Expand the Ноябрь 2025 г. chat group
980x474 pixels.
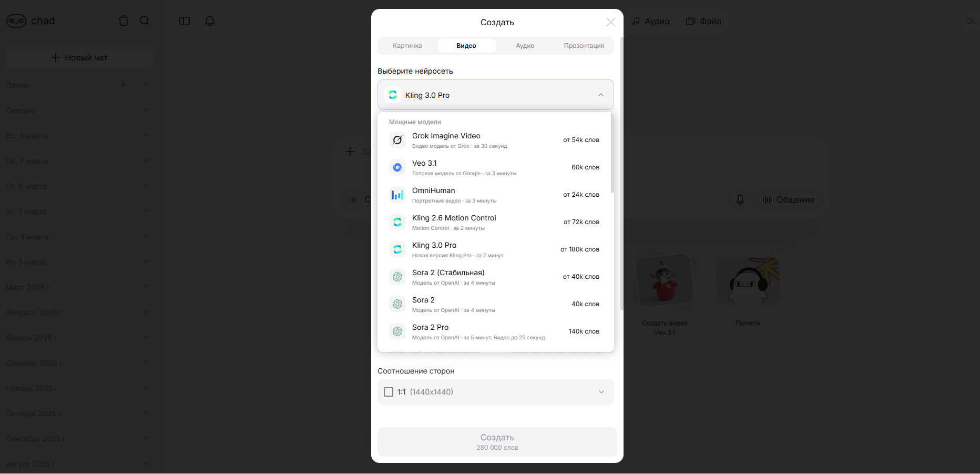click(147, 388)
